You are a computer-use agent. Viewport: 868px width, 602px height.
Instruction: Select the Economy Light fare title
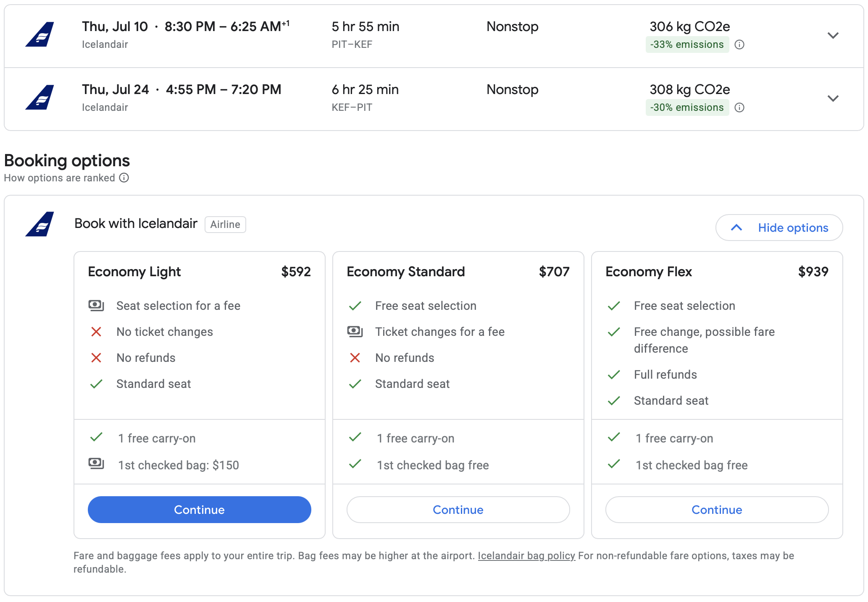134,272
